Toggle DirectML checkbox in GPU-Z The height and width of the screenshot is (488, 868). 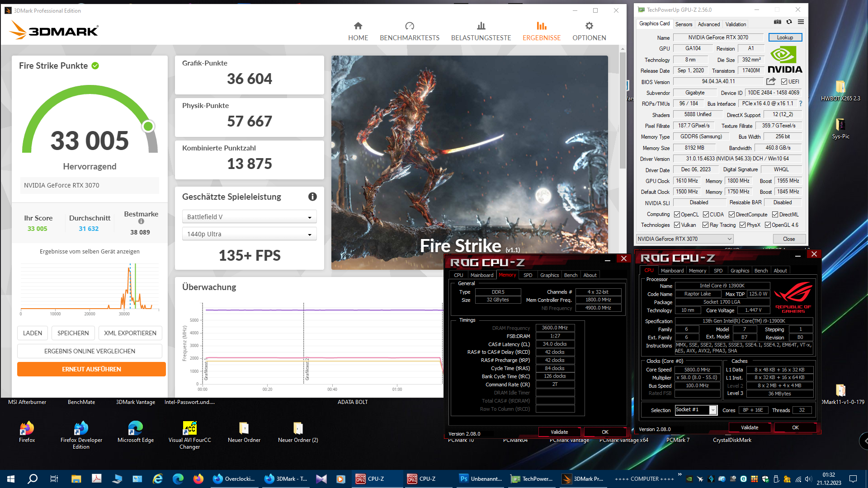tap(775, 215)
